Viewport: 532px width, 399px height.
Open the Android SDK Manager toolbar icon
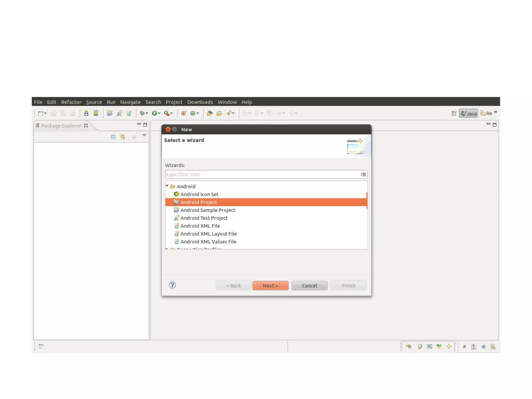(x=86, y=113)
